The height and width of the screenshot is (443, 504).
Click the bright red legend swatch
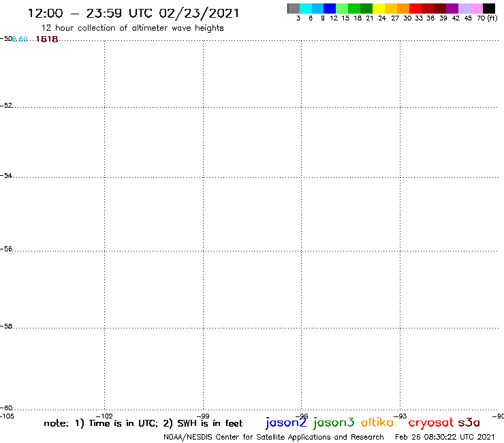415,8
